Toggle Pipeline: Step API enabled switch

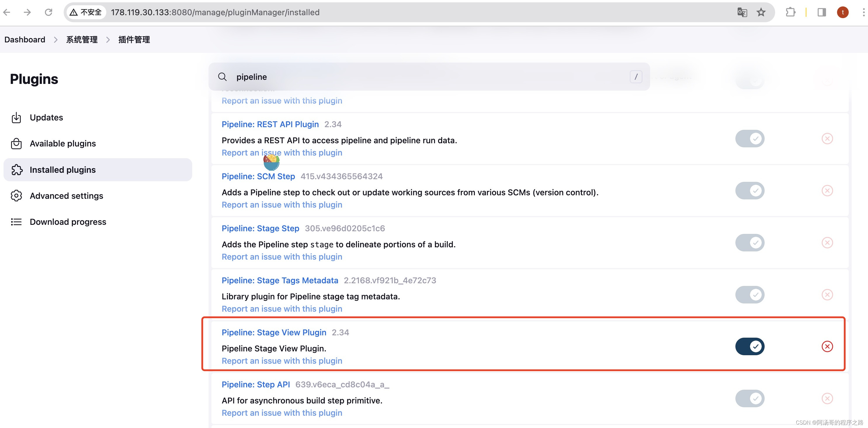pyautogui.click(x=750, y=398)
